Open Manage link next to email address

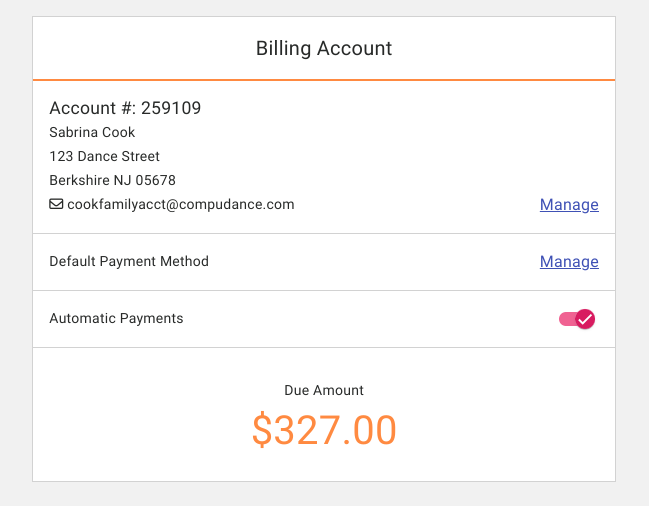(569, 205)
